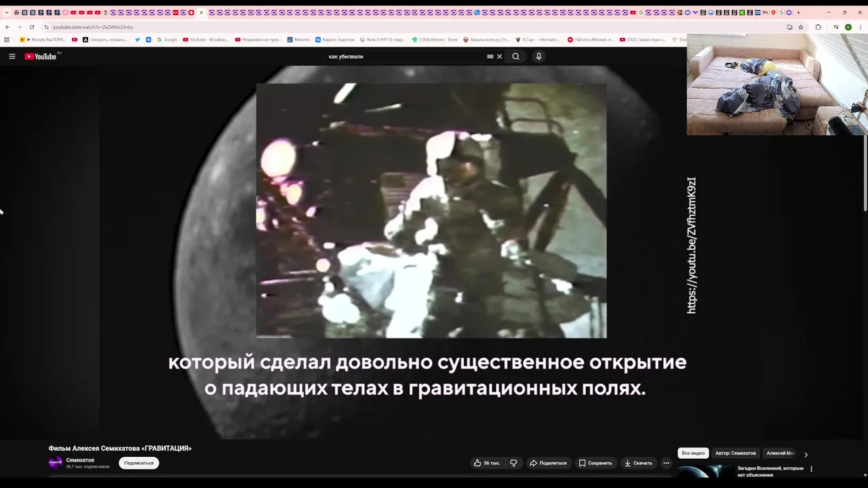Open the «Кирилл Зырянов» VK bookmark
Screen dimensions: 868x488
click(x=334, y=39)
